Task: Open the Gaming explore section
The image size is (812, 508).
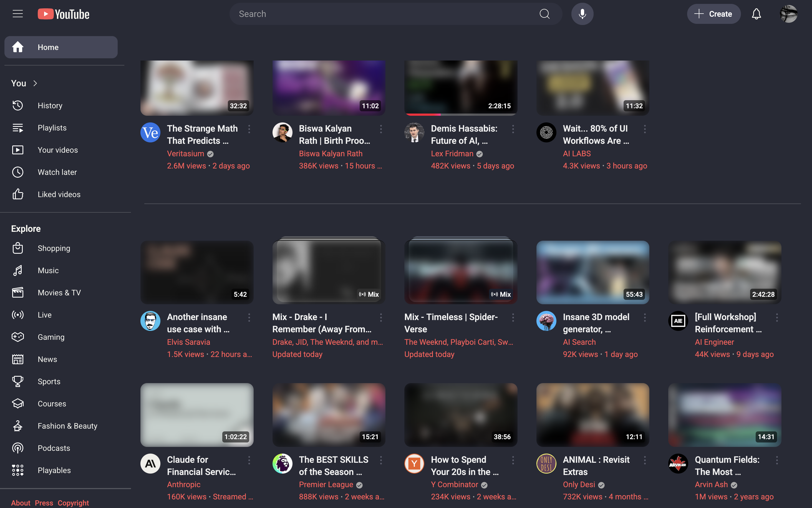Action: [x=51, y=337]
